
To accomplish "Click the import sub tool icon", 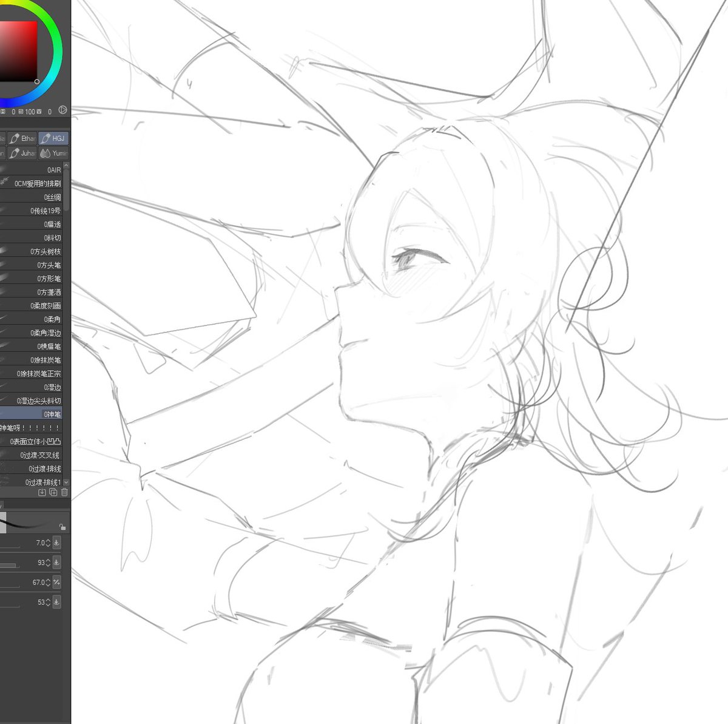I will [x=42, y=492].
